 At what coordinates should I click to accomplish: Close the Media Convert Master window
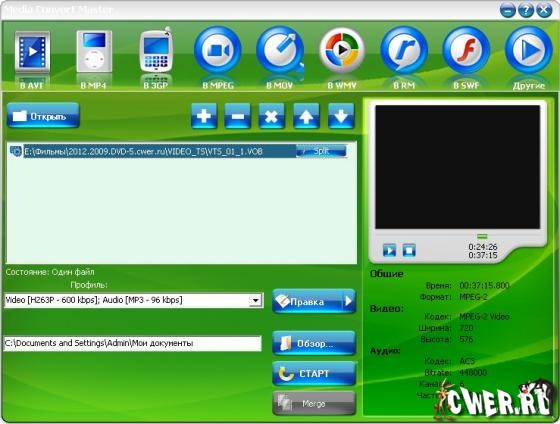[x=544, y=10]
